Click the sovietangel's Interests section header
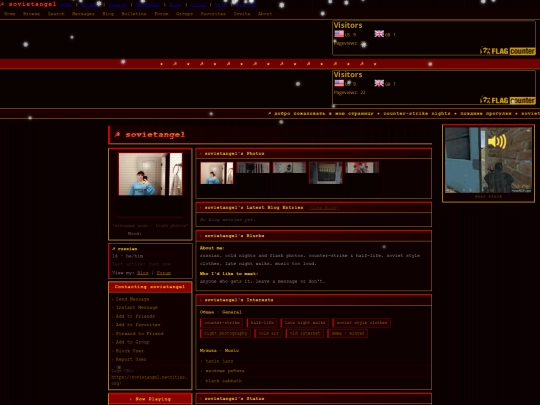This screenshot has height=405, width=540. pyautogui.click(x=314, y=300)
